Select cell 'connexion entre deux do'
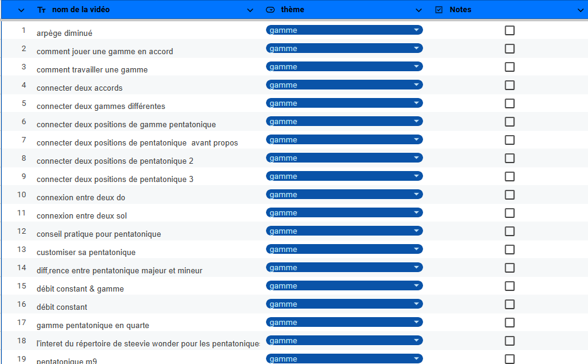The width and height of the screenshot is (588, 364). pos(80,198)
